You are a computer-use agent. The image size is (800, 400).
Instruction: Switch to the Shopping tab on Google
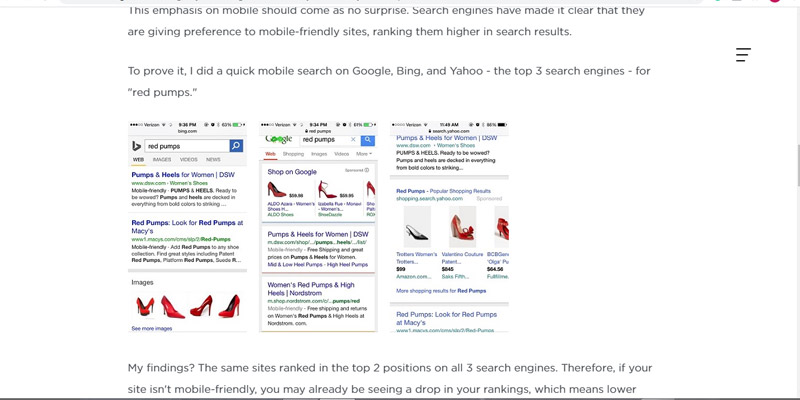tap(293, 154)
